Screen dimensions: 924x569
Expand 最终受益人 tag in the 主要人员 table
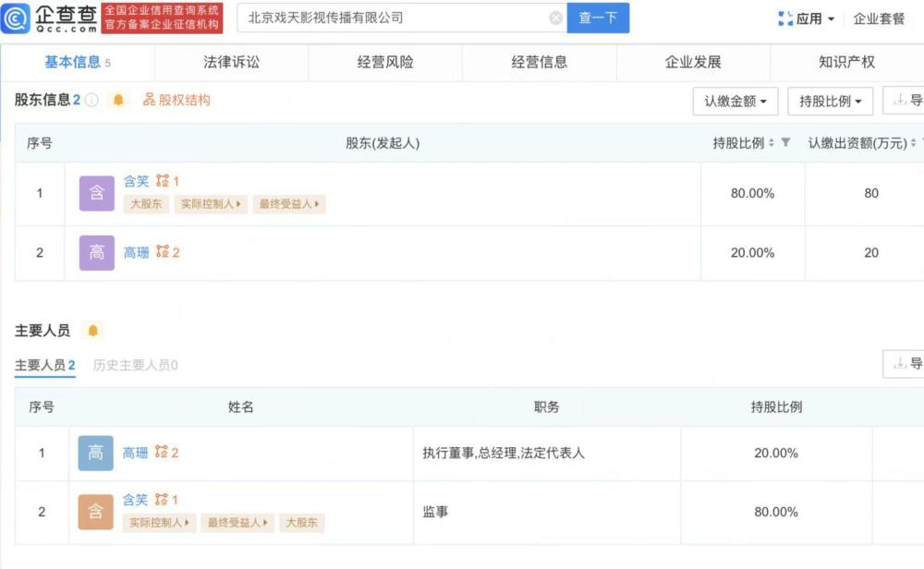pyautogui.click(x=238, y=523)
